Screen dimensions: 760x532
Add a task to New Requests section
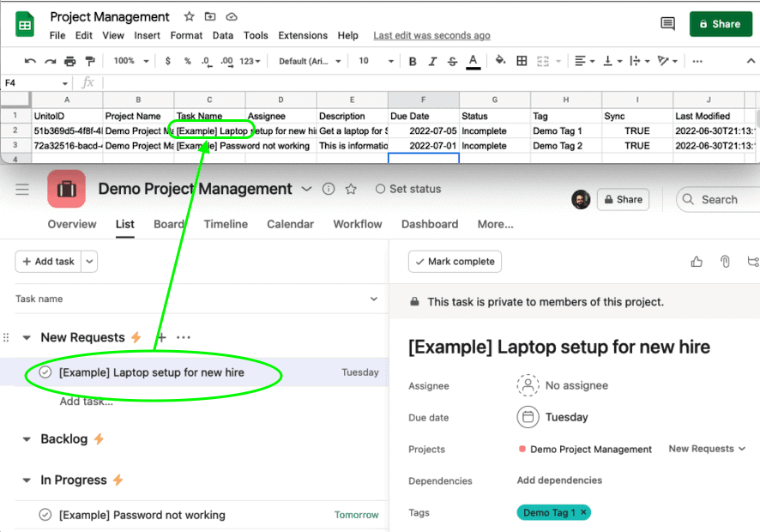tap(162, 337)
